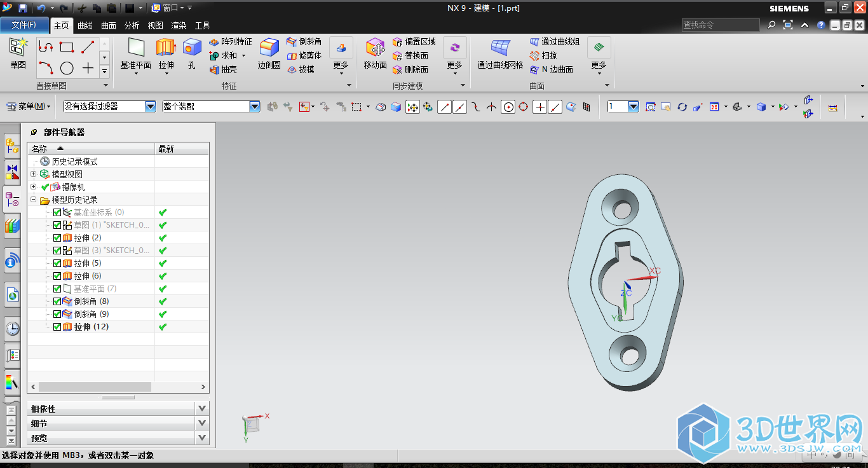The image size is (868, 468).
Task: Switch to the 分析 ribbon tab
Action: 132,25
